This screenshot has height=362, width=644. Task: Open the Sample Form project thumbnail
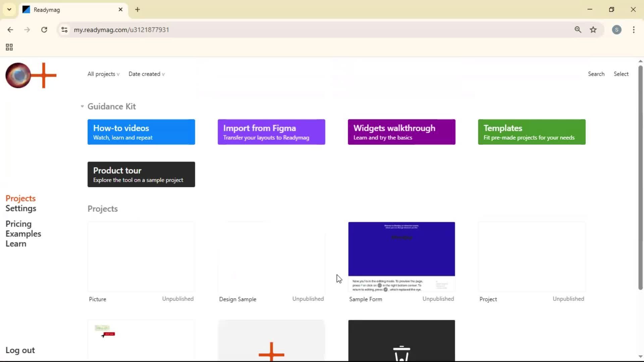click(401, 256)
